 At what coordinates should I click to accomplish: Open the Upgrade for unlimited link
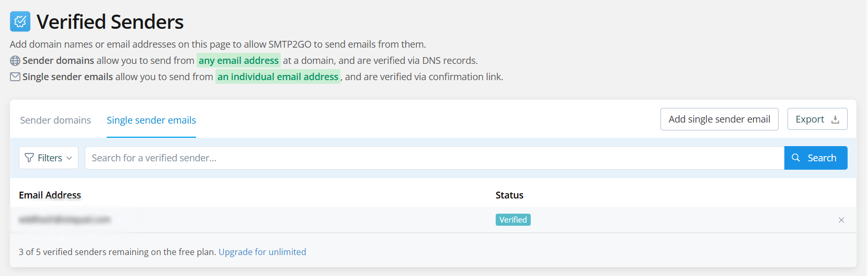pyautogui.click(x=262, y=252)
